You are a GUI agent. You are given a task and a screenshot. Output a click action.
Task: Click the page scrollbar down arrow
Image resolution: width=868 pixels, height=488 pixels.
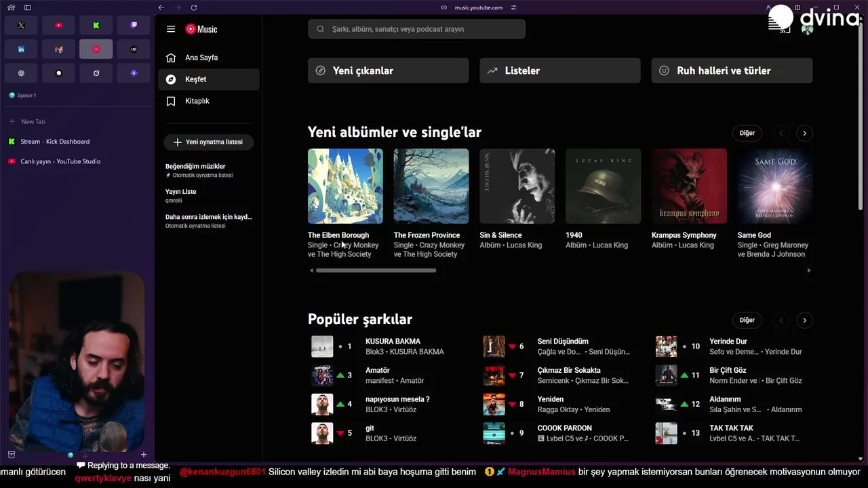coord(861,459)
